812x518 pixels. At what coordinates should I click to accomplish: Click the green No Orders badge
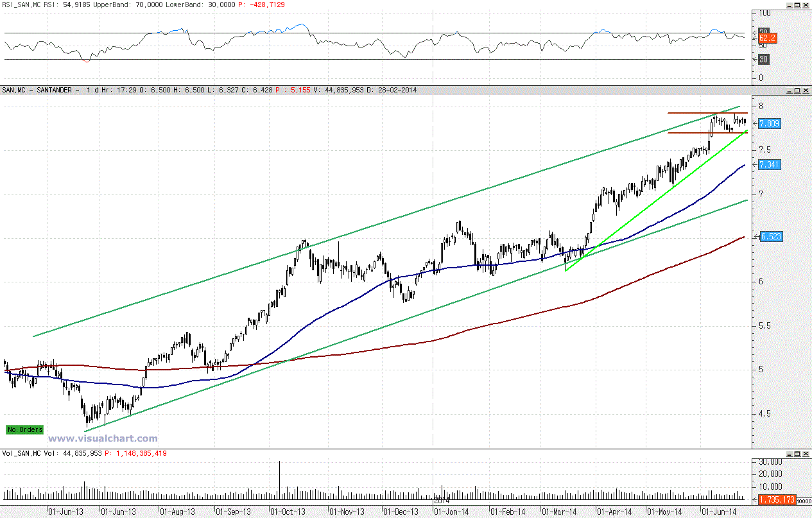click(x=25, y=429)
